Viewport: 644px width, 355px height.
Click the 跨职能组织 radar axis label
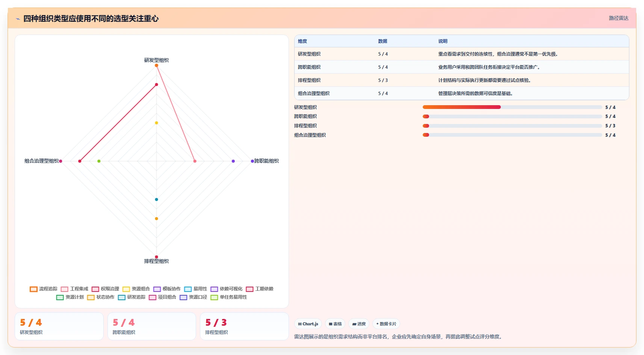tap(266, 161)
